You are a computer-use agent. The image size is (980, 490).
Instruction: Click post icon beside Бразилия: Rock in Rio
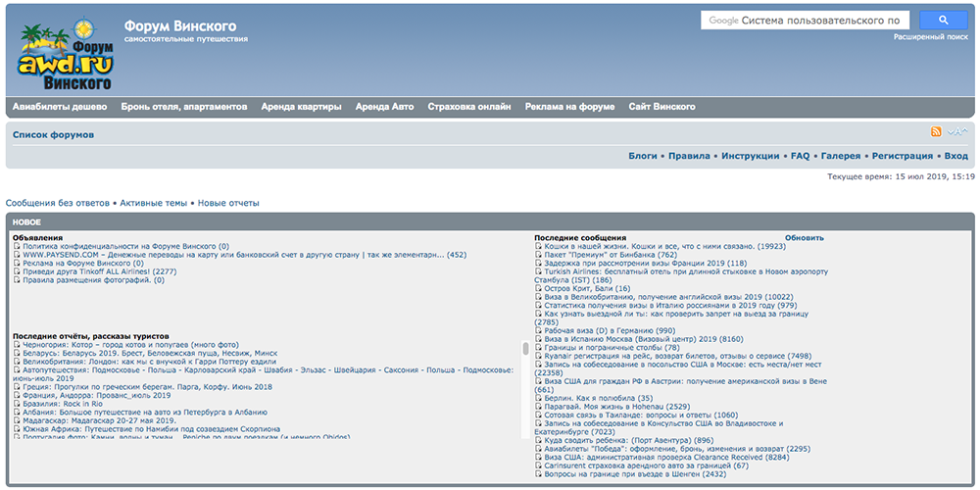[x=17, y=404]
